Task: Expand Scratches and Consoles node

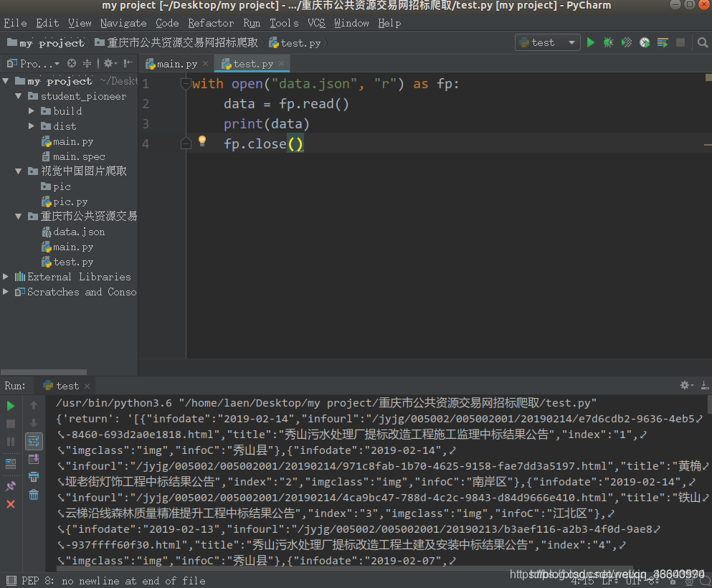Action: [6, 292]
